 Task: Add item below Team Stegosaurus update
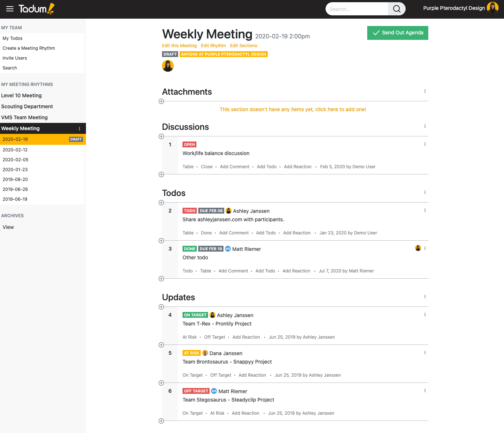tap(161, 421)
